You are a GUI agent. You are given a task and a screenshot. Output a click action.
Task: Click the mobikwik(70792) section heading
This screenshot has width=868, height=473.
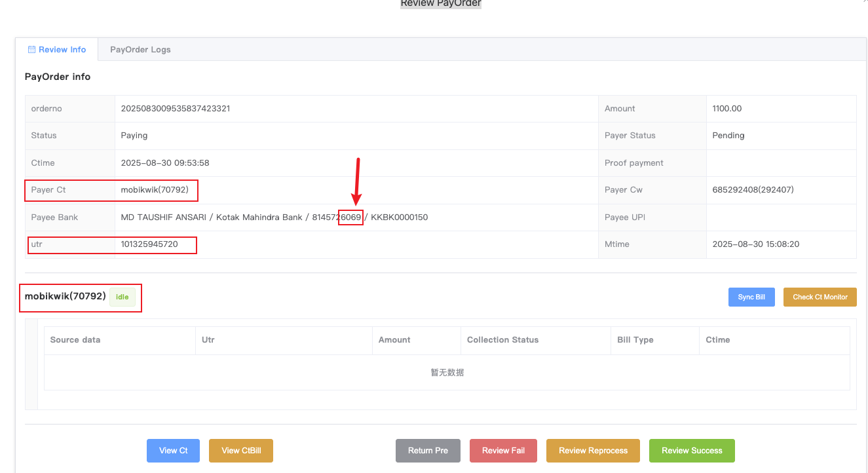pos(66,297)
